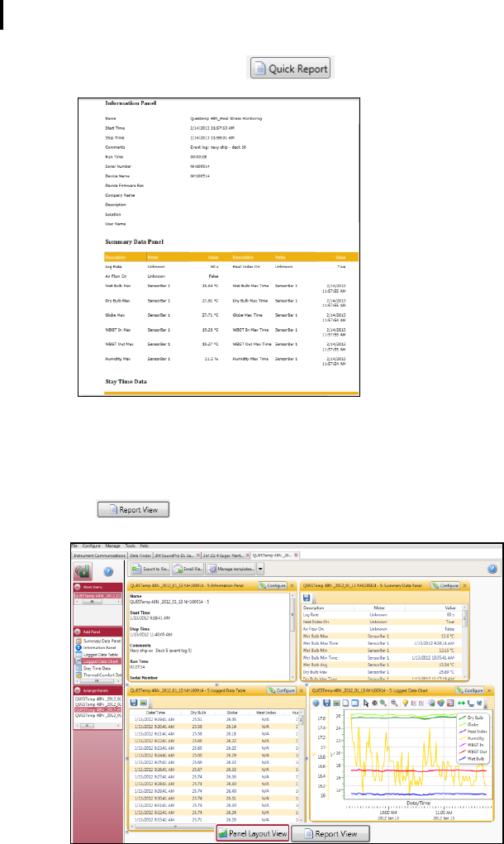This screenshot has width=504, height=844.
Task: Click Dry Bulb column header in data table
Action: (198, 712)
